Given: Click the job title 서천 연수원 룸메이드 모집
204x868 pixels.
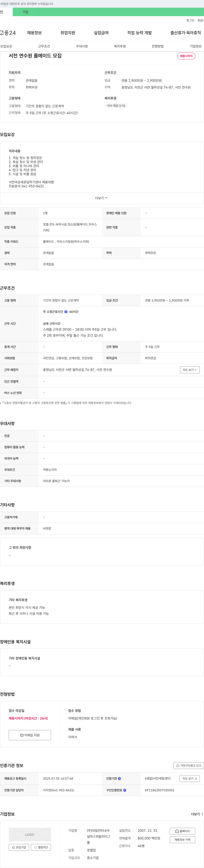Looking at the screenshot, I should (35, 56).
